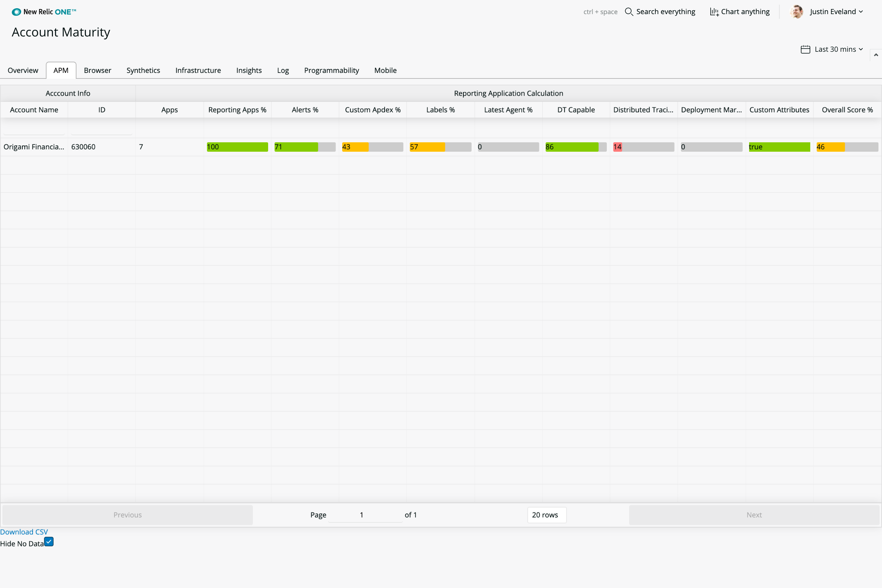Click the Next page button
This screenshot has height=588, width=882.
pyautogui.click(x=754, y=515)
